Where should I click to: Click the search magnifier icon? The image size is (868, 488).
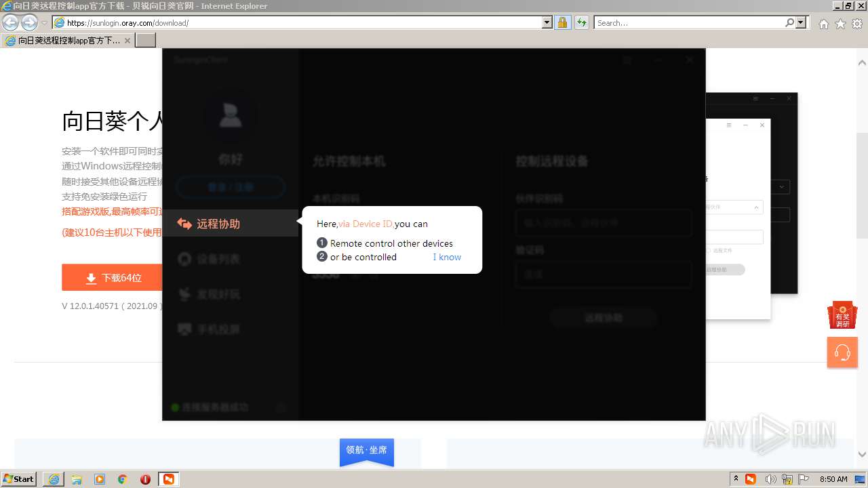[789, 22]
